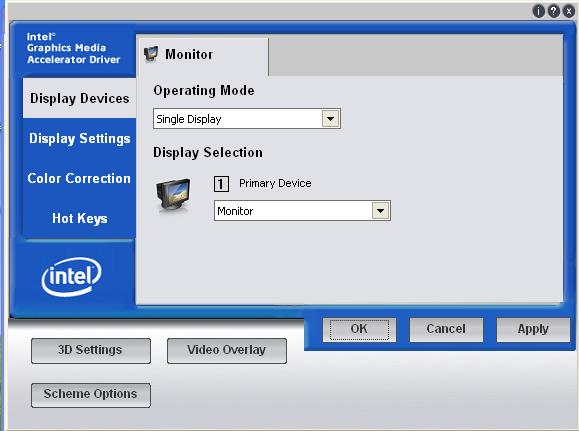Click the Display Selection heading
Screen dimensions: 579x431
208,153
